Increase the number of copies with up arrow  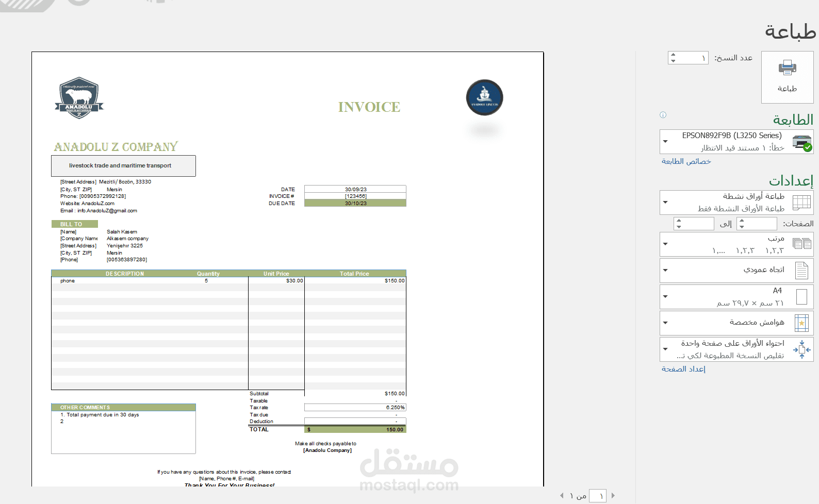673,55
